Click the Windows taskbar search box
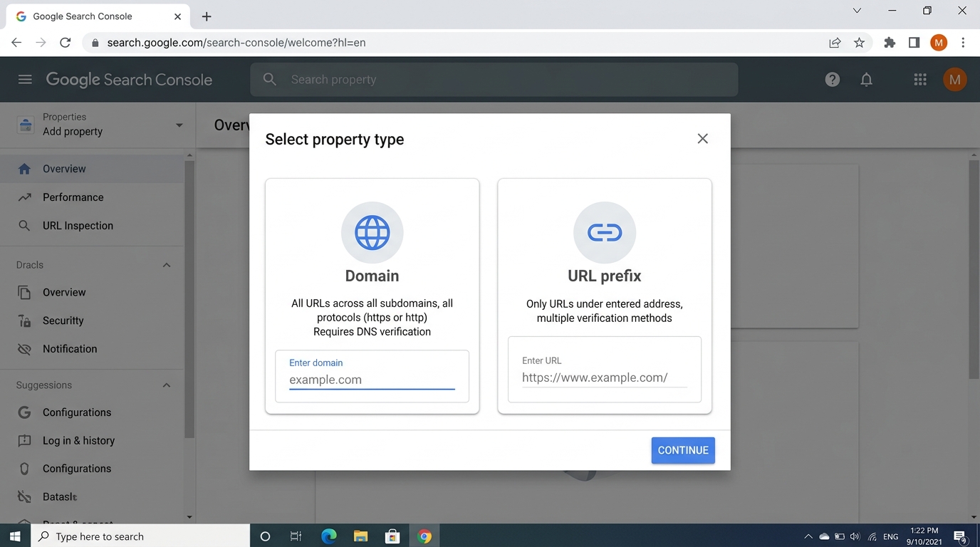 [x=140, y=536]
